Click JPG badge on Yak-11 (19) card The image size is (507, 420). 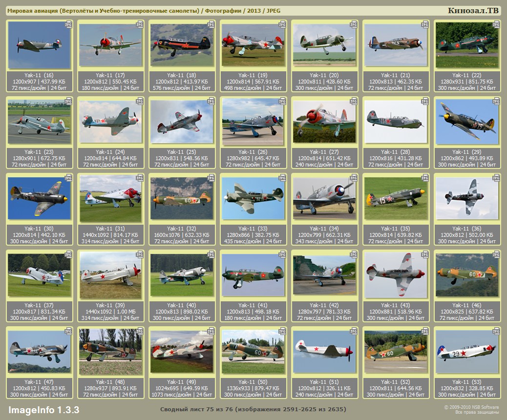coord(282,24)
